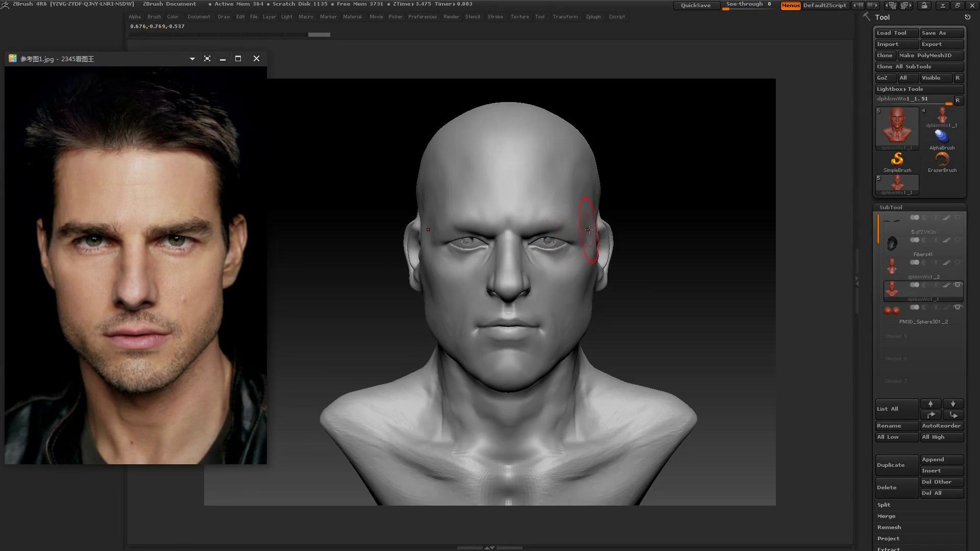Move subtool down with arrow button

(952, 404)
